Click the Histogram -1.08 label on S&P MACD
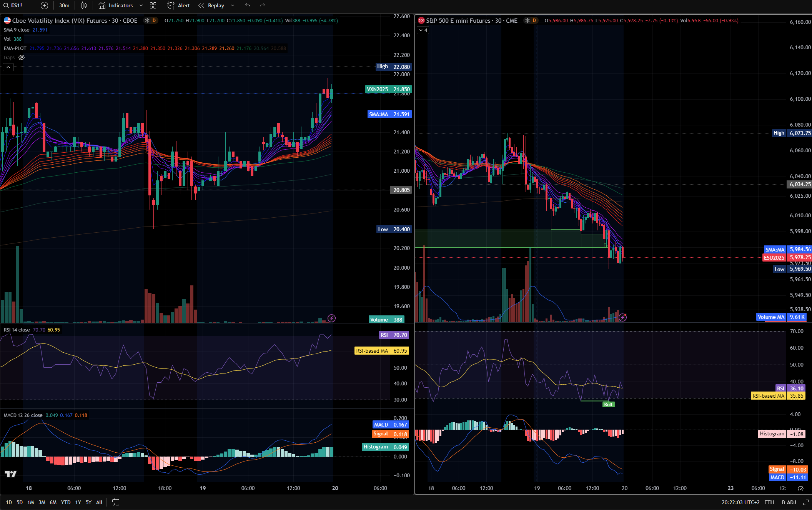 coord(782,434)
